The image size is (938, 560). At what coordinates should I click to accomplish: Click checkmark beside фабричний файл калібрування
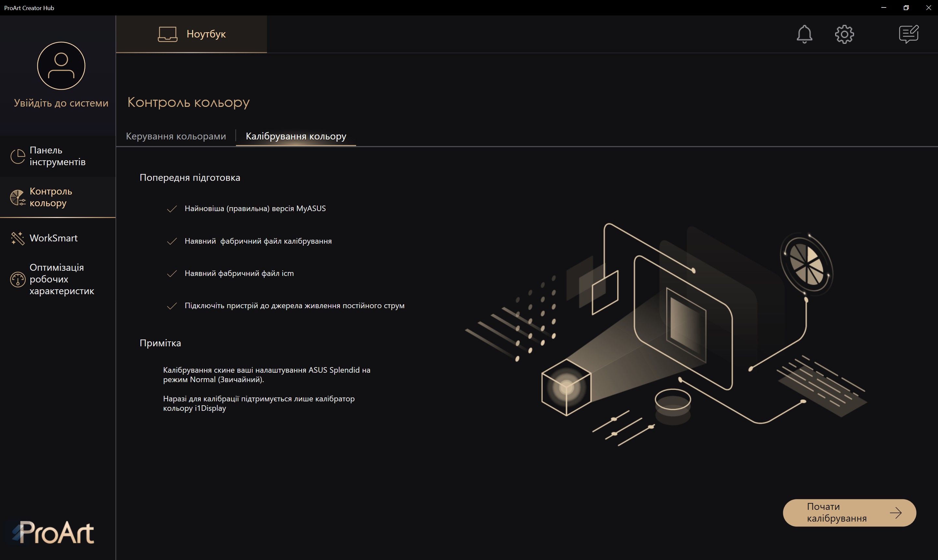[172, 241]
